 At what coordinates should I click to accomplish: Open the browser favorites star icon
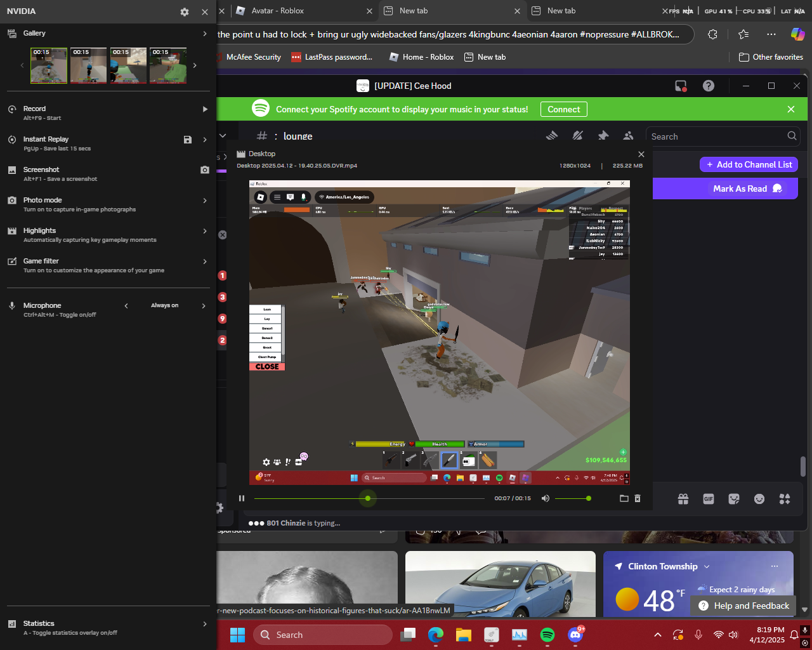pos(743,34)
